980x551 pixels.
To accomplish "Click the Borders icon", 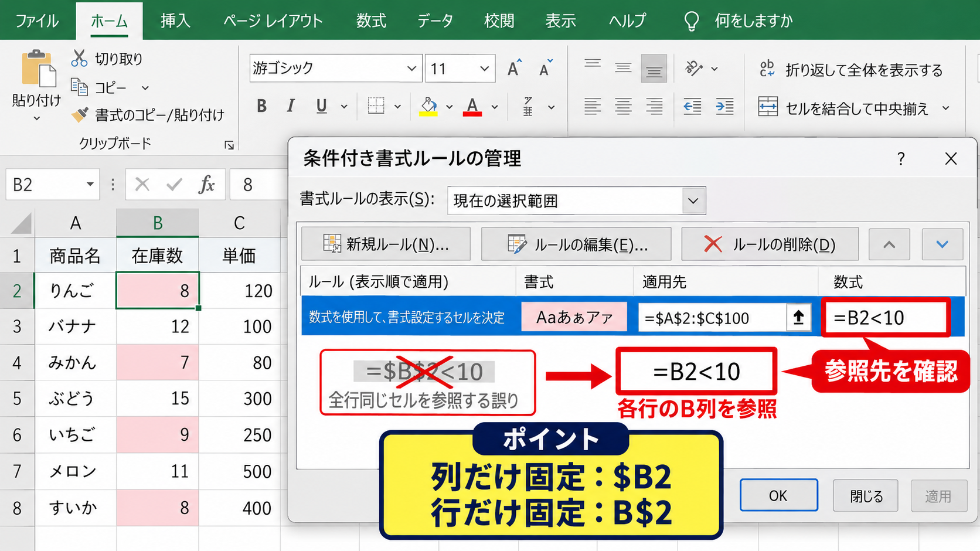I will [x=376, y=106].
